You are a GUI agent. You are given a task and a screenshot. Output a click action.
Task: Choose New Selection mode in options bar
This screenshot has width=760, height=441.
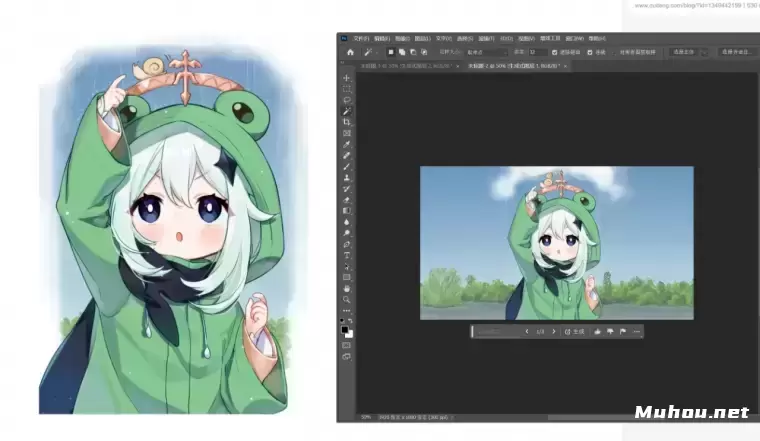pyautogui.click(x=391, y=52)
